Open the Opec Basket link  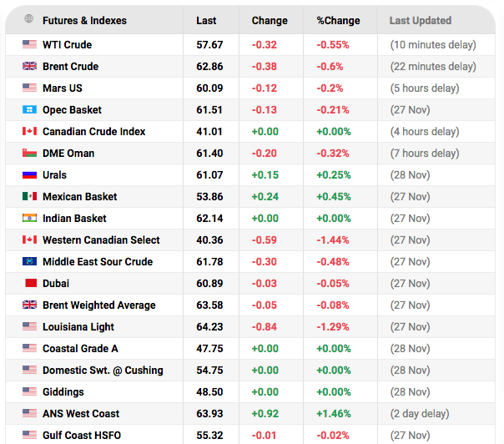(72, 110)
